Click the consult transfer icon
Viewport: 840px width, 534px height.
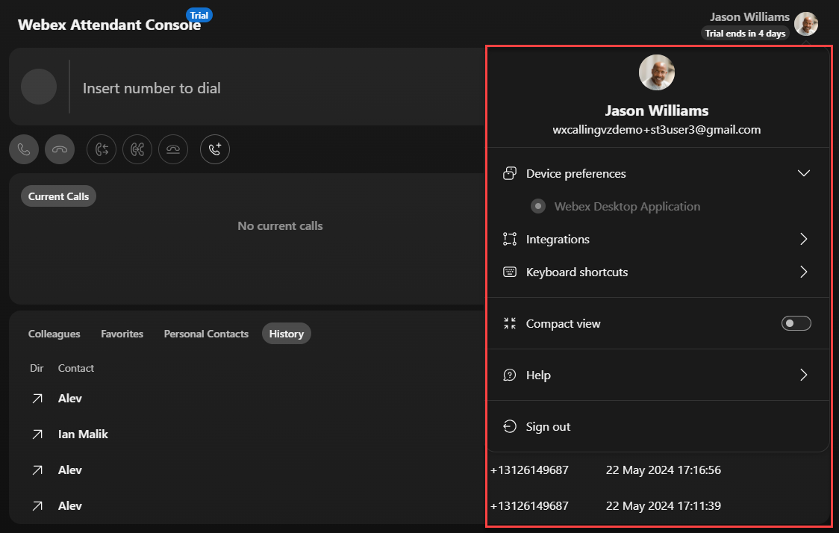coord(137,149)
